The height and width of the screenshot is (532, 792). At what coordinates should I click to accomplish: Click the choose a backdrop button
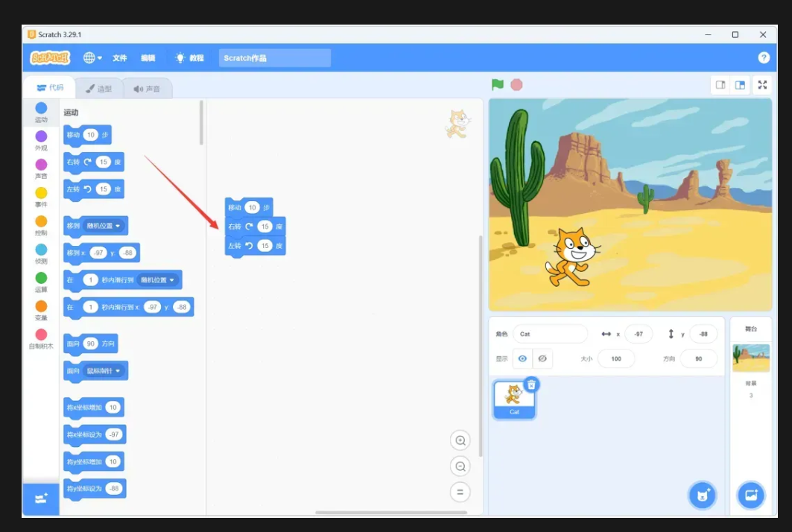click(751, 495)
